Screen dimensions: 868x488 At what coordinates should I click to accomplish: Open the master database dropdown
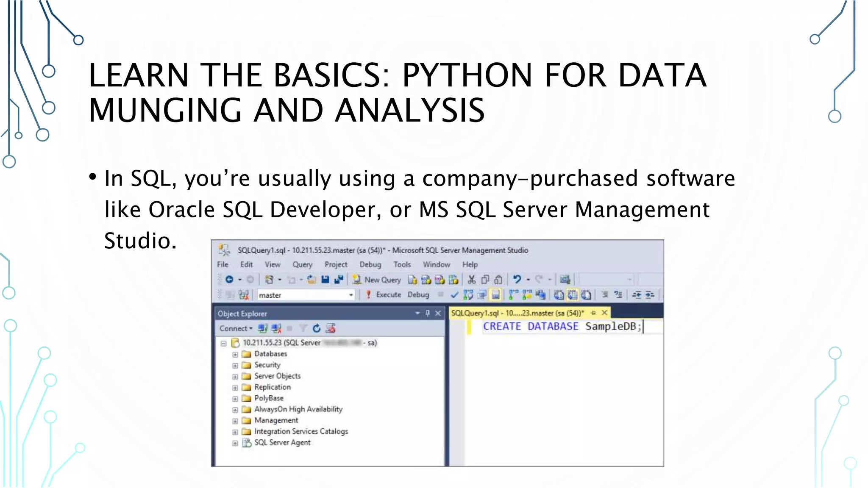point(351,295)
